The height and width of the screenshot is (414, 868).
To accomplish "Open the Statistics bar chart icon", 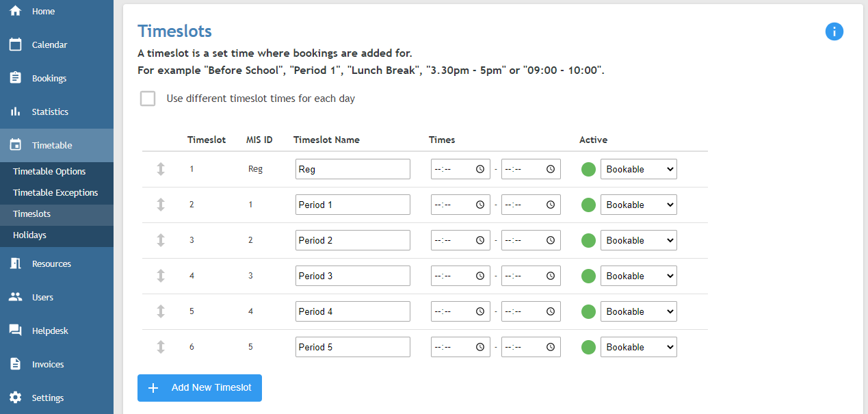I will (15, 112).
